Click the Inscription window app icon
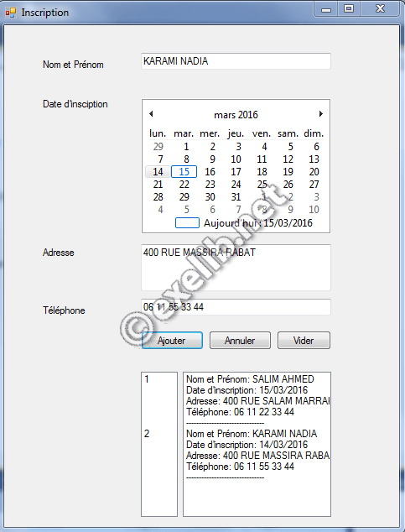Image resolution: width=405 pixels, height=532 pixels. click(11, 13)
